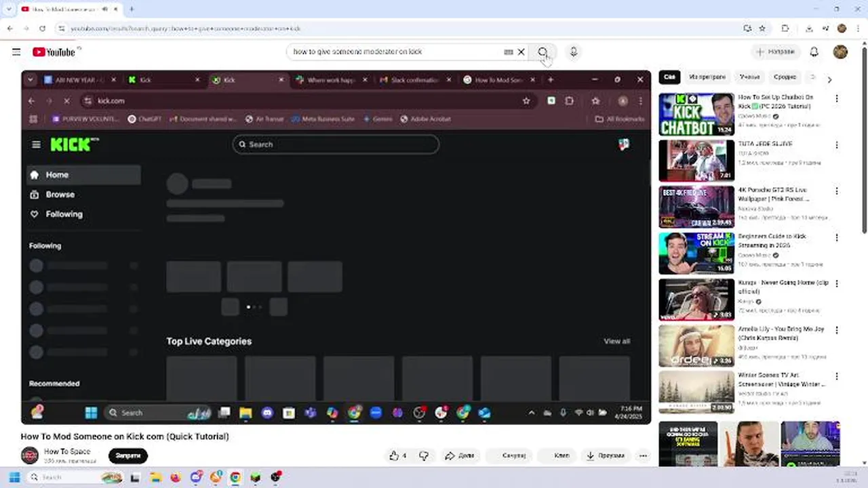This screenshot has width=868, height=488.
Task: Open File Explorer from the taskbar
Action: click(156, 477)
